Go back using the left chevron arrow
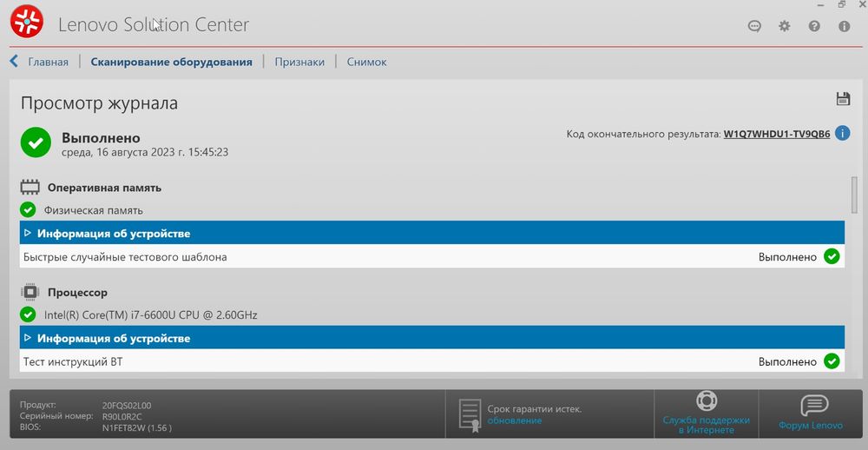This screenshot has height=450, width=868. (x=14, y=62)
